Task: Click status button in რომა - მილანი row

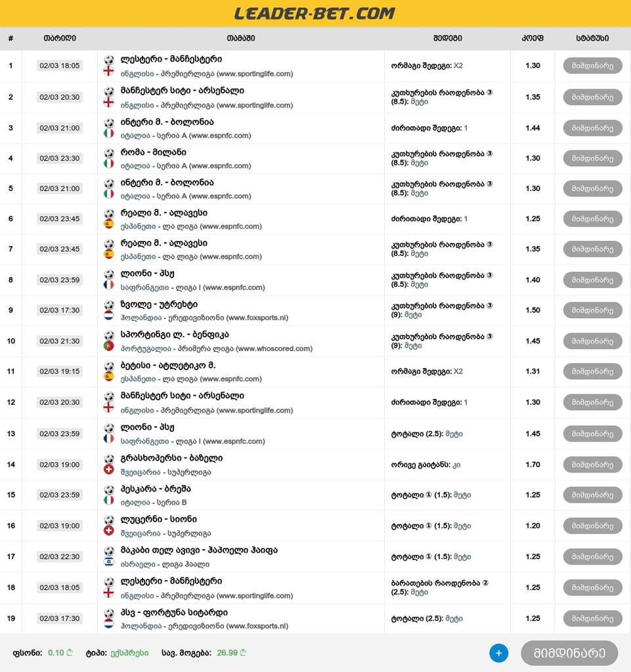Action: [x=592, y=158]
